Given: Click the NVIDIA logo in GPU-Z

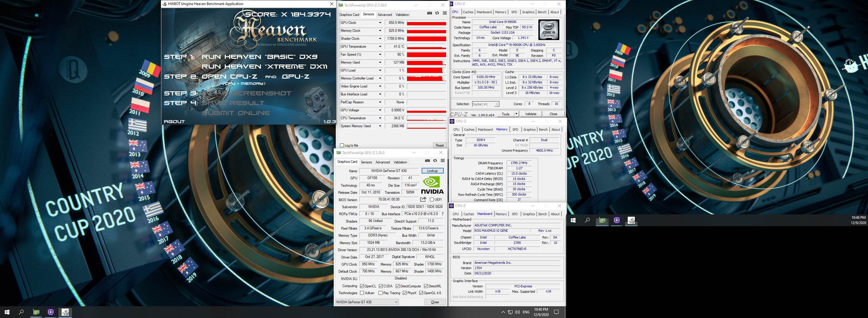Looking at the screenshot, I should click(x=432, y=185).
